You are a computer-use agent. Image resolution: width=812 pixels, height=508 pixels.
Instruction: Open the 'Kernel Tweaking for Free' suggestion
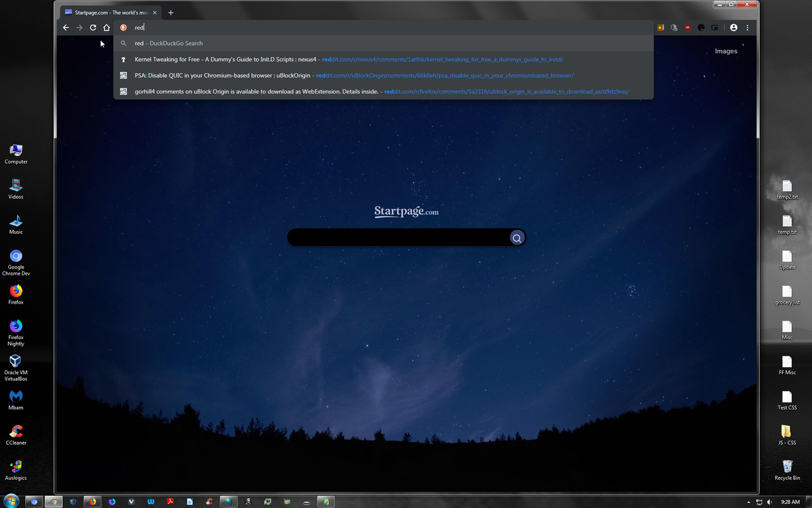383,59
